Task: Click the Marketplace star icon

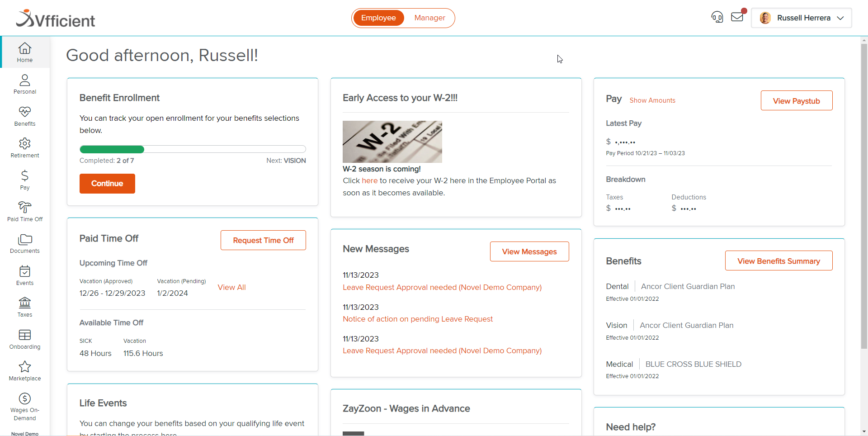Action: [x=24, y=370]
